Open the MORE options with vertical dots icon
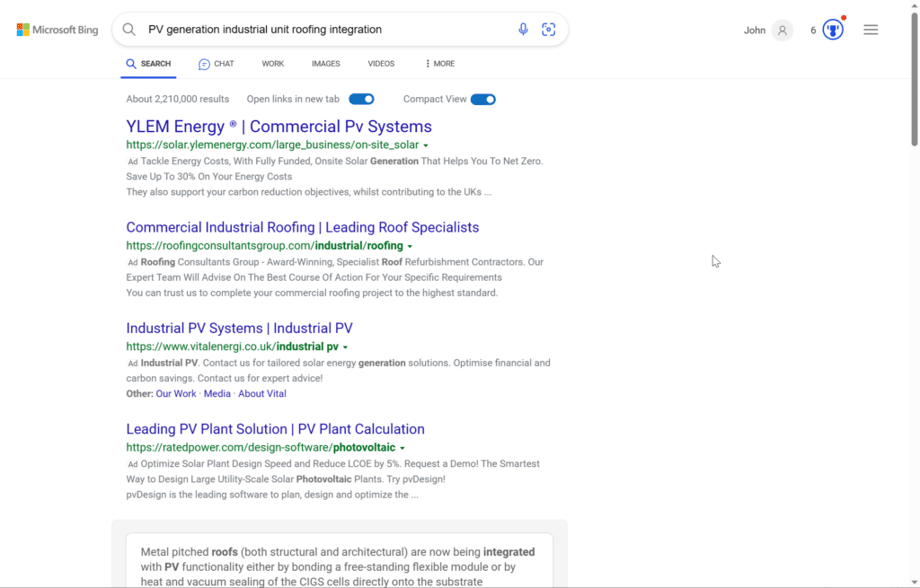Screen dimensions: 920x588 [429, 63]
